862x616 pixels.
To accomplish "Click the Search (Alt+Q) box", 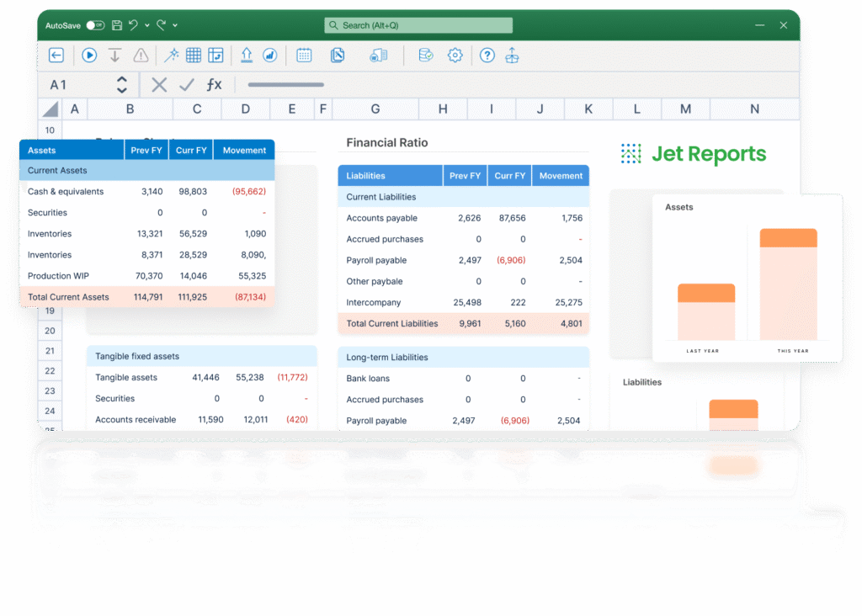I will (418, 25).
